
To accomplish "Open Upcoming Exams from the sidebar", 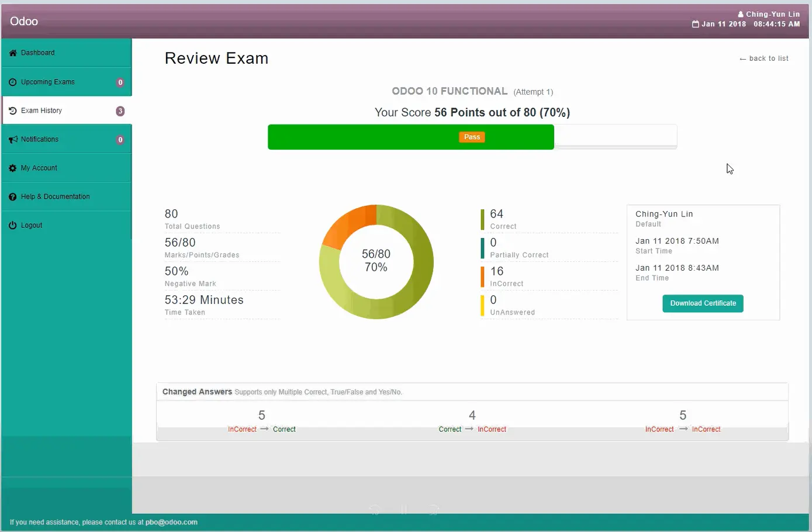I will pos(67,82).
